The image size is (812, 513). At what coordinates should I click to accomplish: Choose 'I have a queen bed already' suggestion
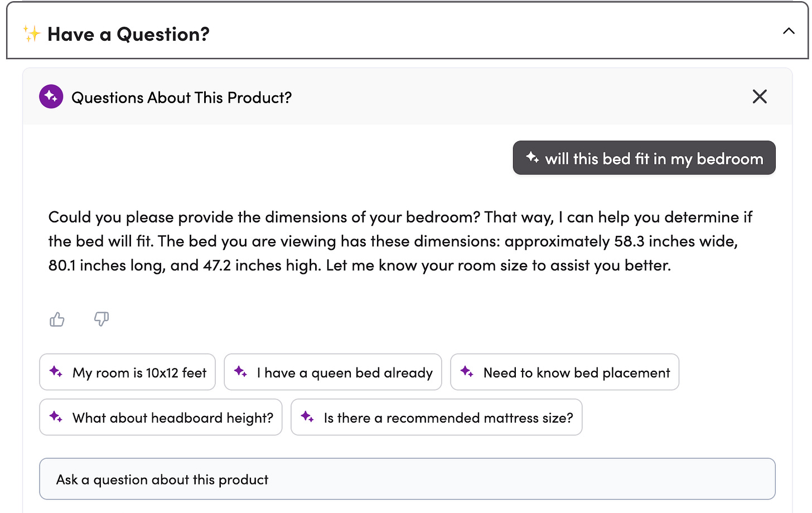coord(333,372)
